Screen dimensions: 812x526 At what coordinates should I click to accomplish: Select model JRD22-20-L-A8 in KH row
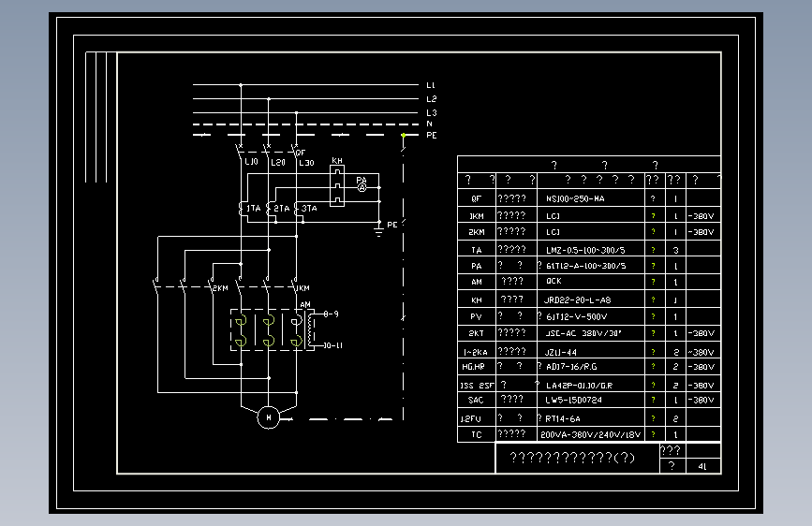click(x=578, y=300)
